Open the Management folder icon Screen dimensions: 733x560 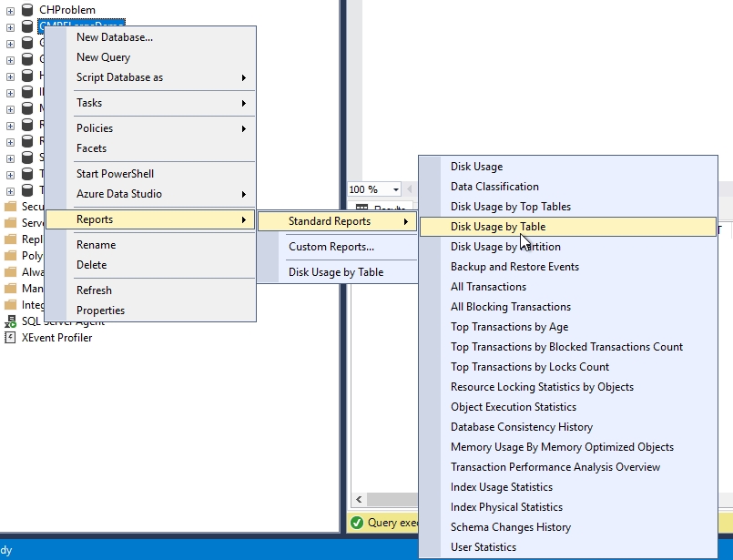12,288
